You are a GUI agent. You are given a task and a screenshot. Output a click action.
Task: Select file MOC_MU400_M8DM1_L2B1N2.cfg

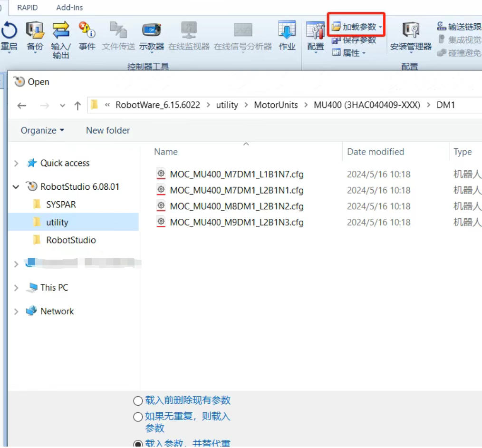coord(236,206)
